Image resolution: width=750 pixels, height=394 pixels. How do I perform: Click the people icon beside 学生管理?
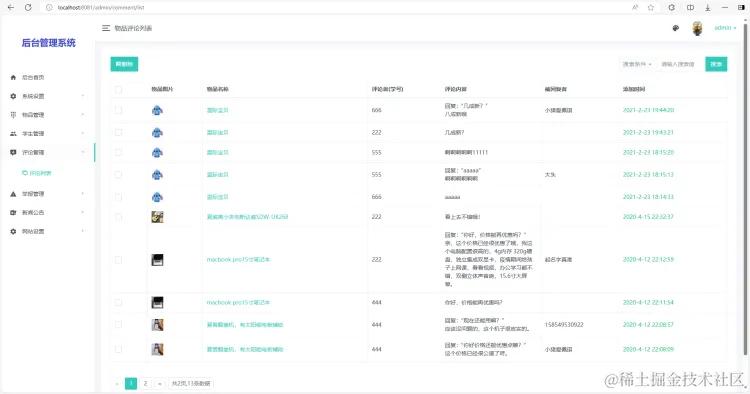(13, 133)
